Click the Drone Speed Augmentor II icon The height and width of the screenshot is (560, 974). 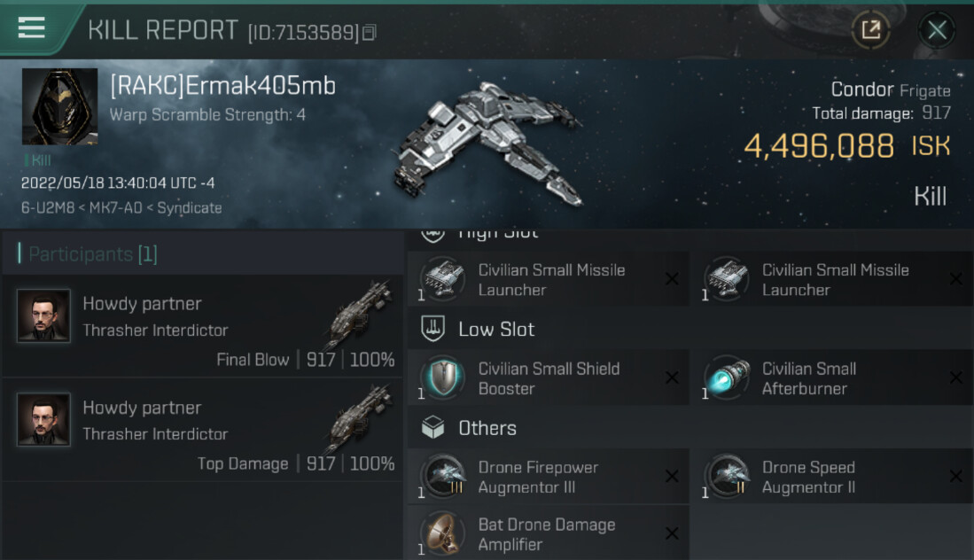point(728,476)
